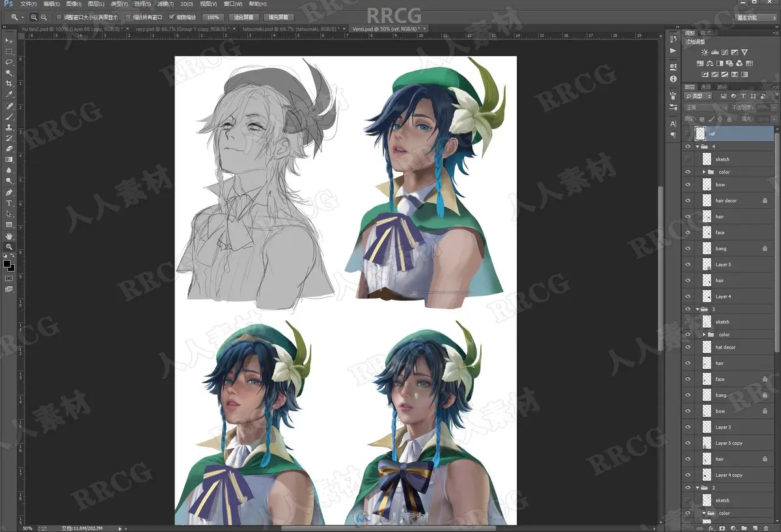
Task: Select the Pen tool
Action: (9, 193)
